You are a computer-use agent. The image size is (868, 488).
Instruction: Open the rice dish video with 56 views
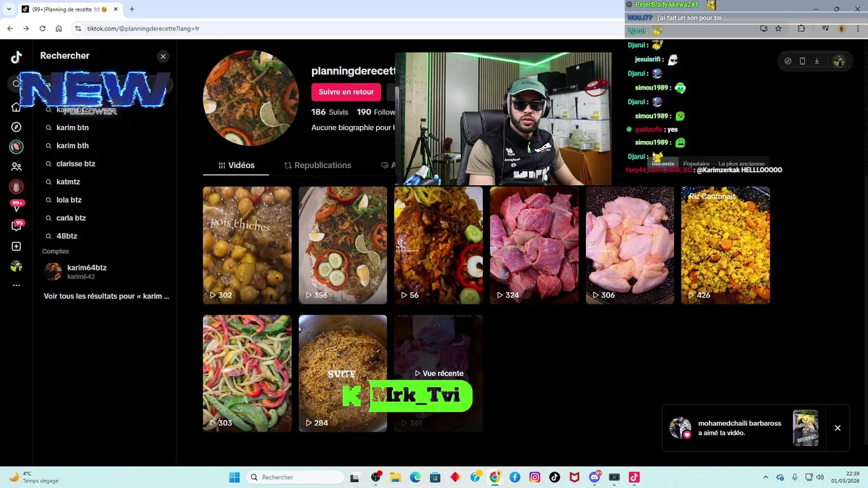pos(438,245)
